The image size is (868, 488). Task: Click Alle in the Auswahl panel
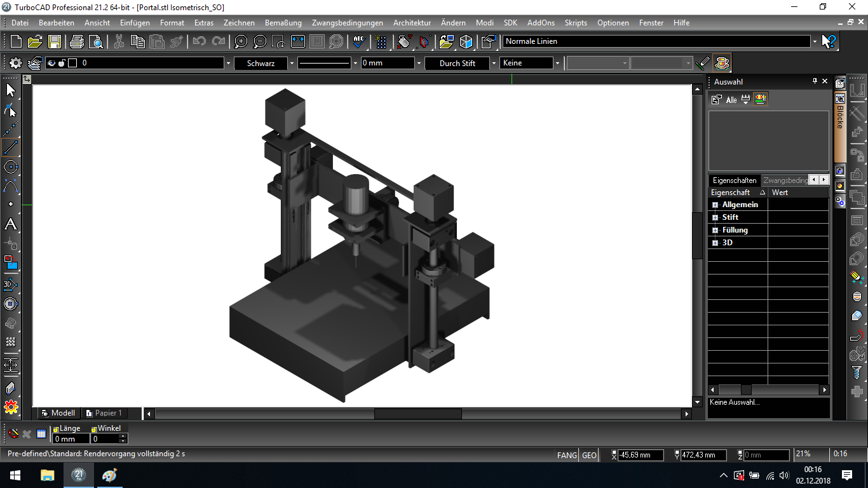click(731, 100)
